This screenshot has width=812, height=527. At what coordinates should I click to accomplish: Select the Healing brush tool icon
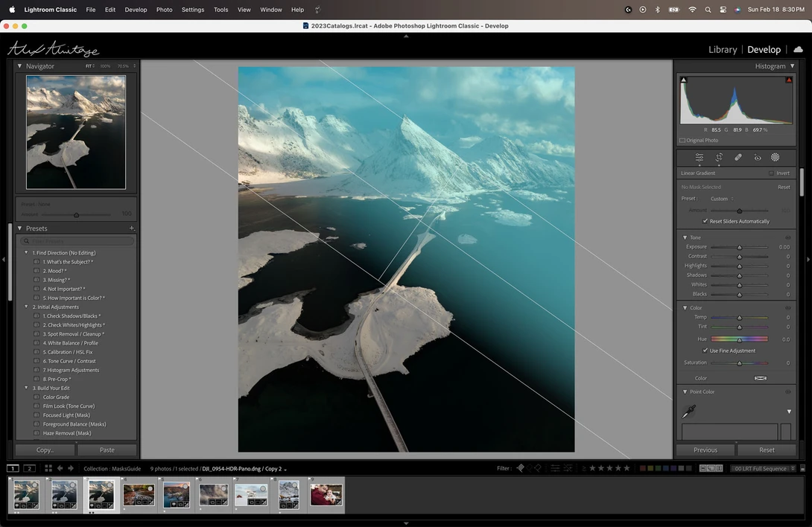tap(738, 157)
